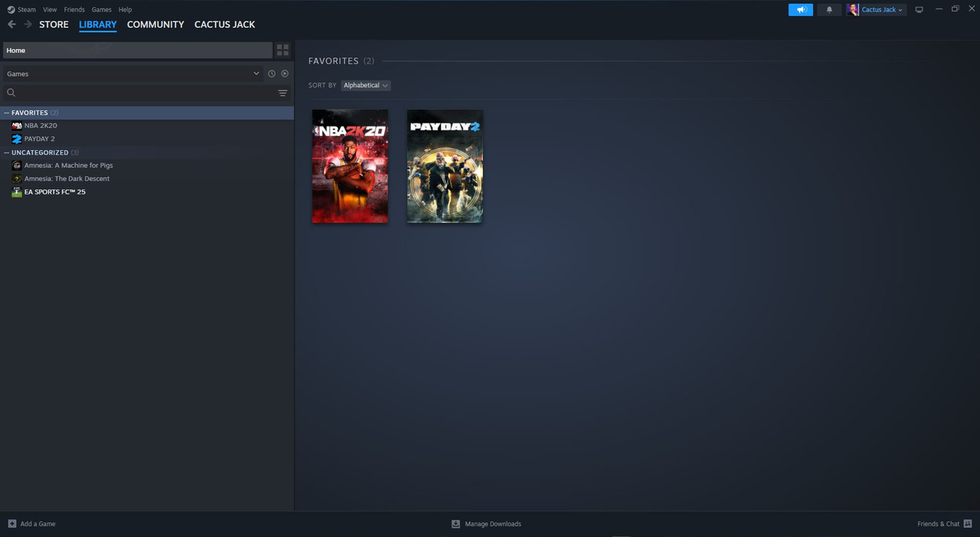Open the View menu

pos(50,10)
